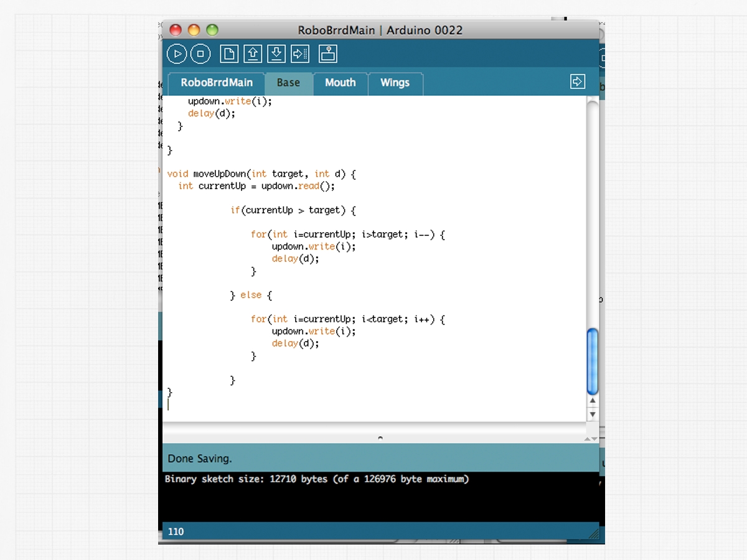
Task: Click the window resize grip corner
Action: (594, 533)
